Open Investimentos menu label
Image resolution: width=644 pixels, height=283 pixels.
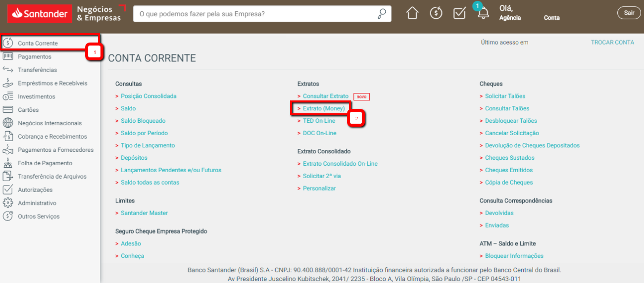37,97
